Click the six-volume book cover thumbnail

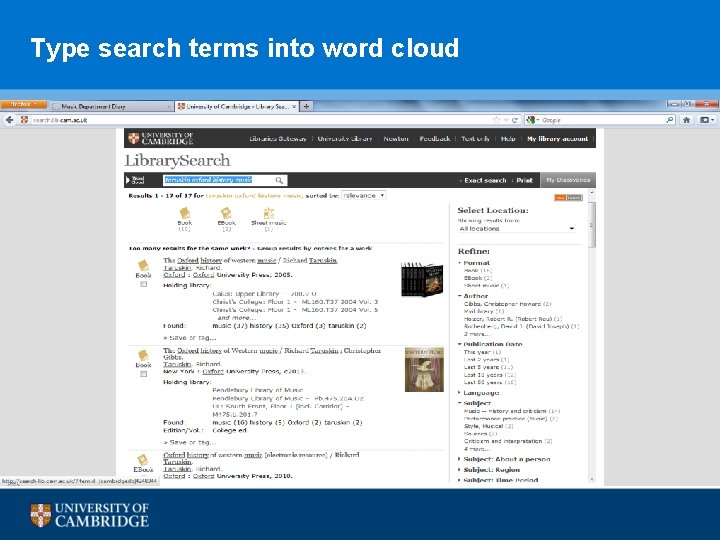(x=422, y=279)
